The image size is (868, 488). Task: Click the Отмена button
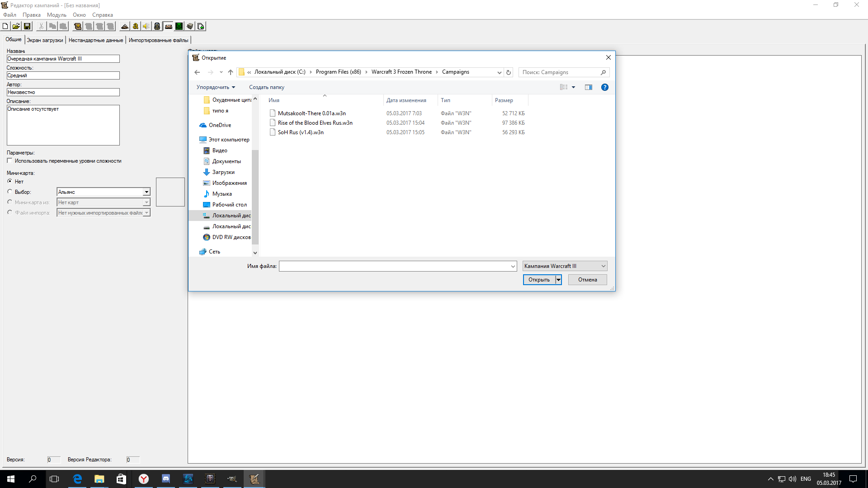pos(587,280)
